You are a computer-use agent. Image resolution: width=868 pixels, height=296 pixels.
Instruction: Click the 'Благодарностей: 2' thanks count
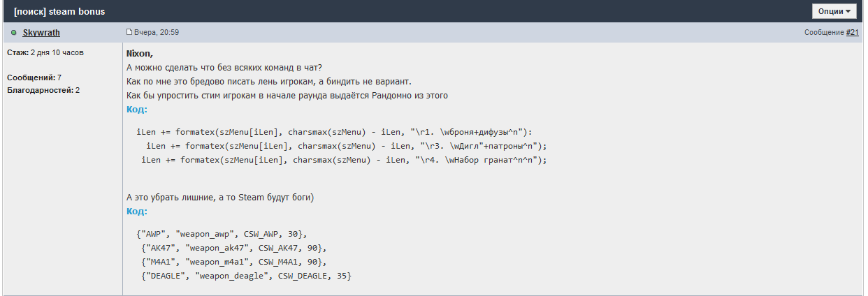click(x=43, y=90)
